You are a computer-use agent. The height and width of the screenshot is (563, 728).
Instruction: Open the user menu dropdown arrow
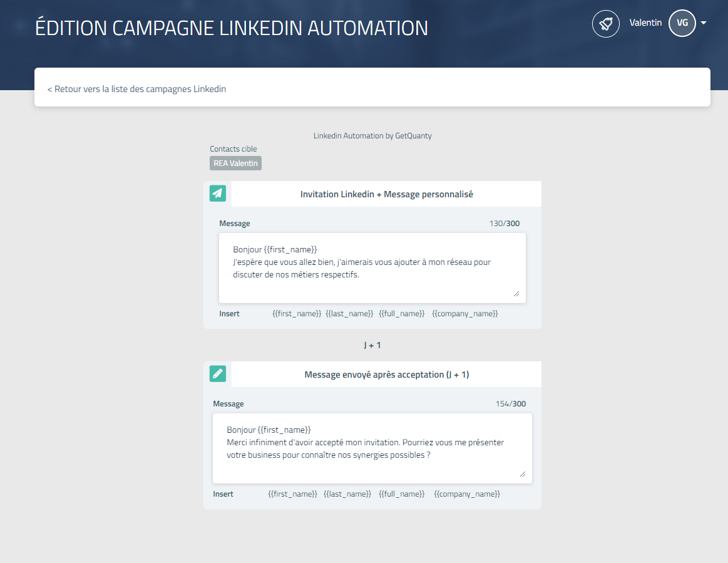[704, 23]
